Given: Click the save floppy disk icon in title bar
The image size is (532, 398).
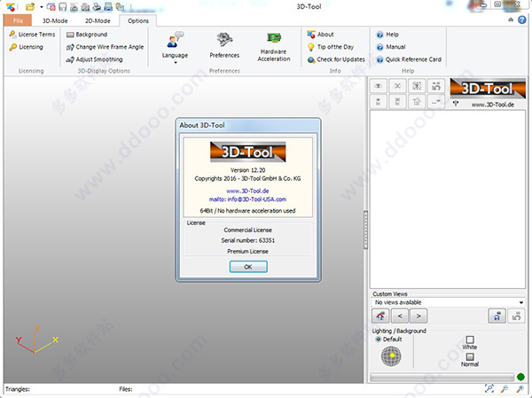Looking at the screenshot, I should (62, 7).
